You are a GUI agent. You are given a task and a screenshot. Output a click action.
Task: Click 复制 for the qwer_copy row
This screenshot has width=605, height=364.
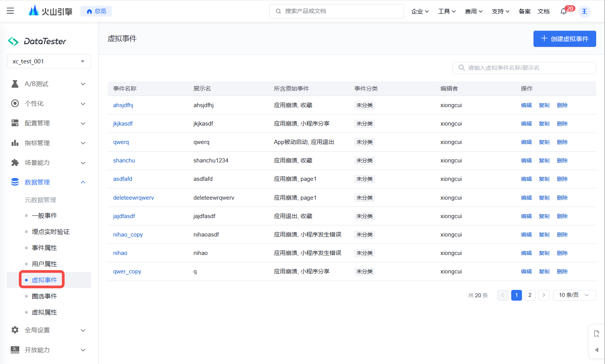pyautogui.click(x=544, y=271)
